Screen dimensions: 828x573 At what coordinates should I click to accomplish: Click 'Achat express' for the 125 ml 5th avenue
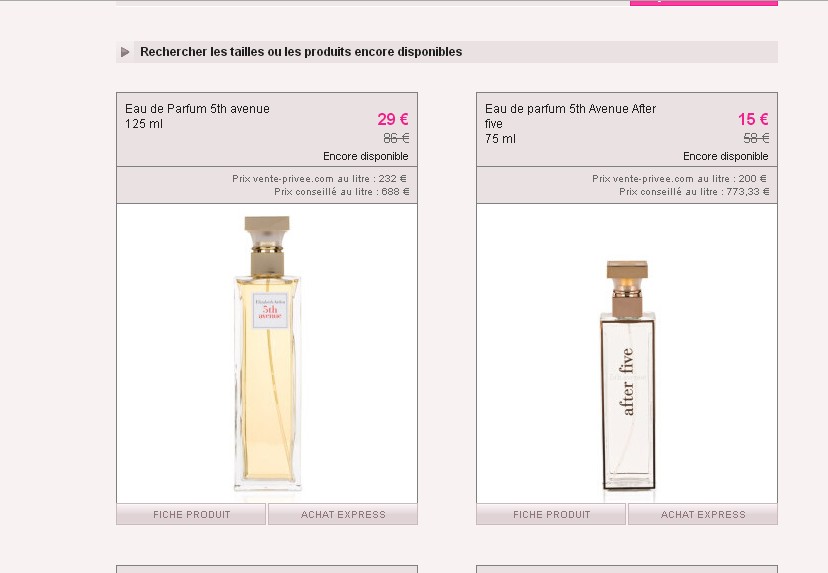[x=343, y=515]
